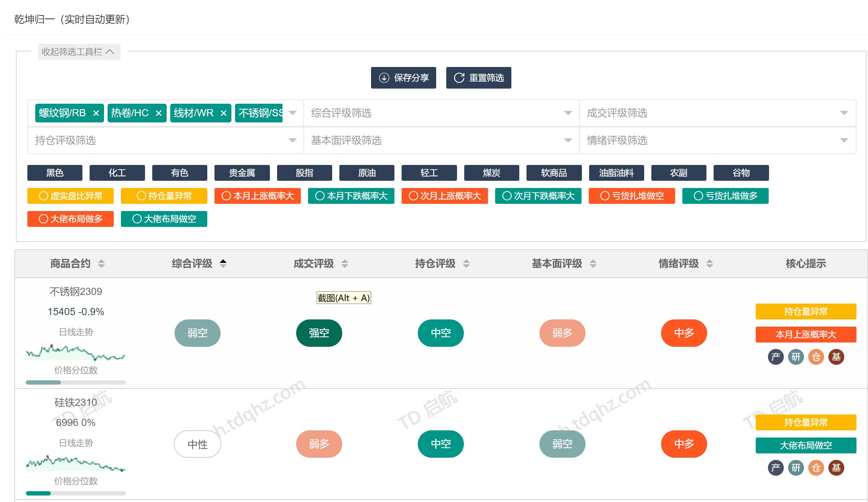Select the 贵金属 category tab
The height and width of the screenshot is (502, 868).
[x=242, y=173]
